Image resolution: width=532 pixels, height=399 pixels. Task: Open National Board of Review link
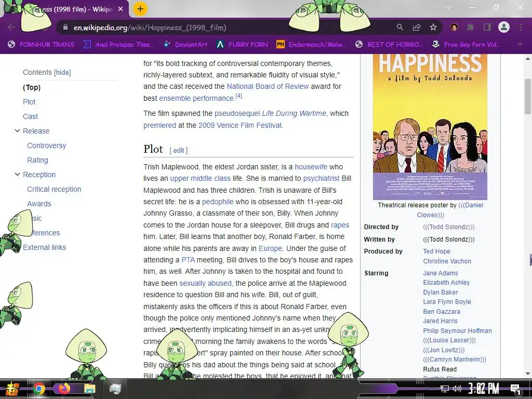point(268,86)
